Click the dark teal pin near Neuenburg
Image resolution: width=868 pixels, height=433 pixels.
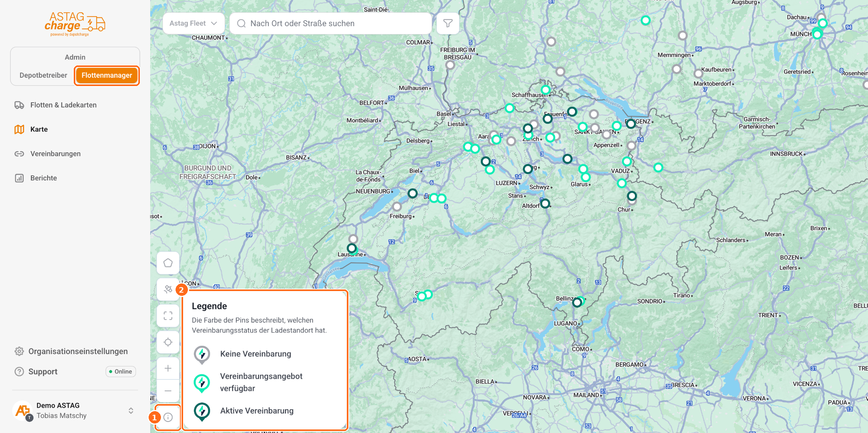[413, 194]
